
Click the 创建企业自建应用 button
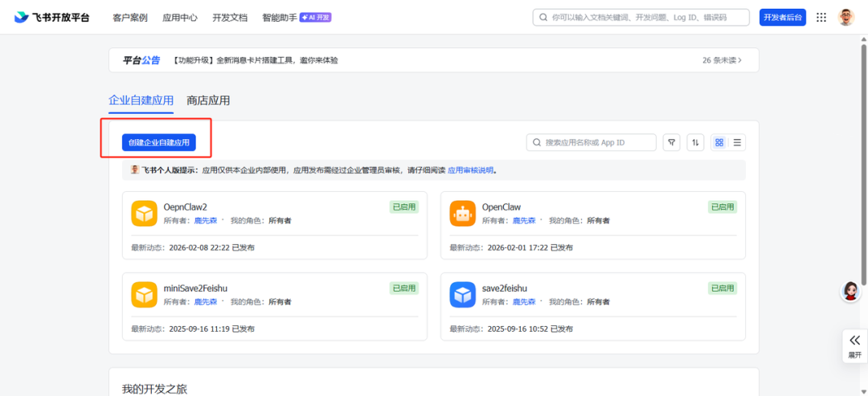(159, 143)
